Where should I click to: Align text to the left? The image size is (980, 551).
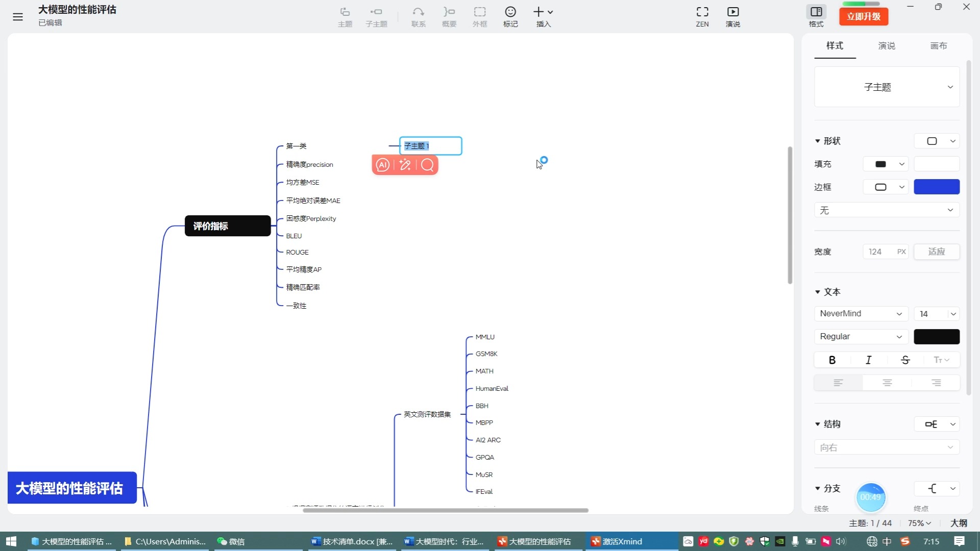[x=838, y=383]
